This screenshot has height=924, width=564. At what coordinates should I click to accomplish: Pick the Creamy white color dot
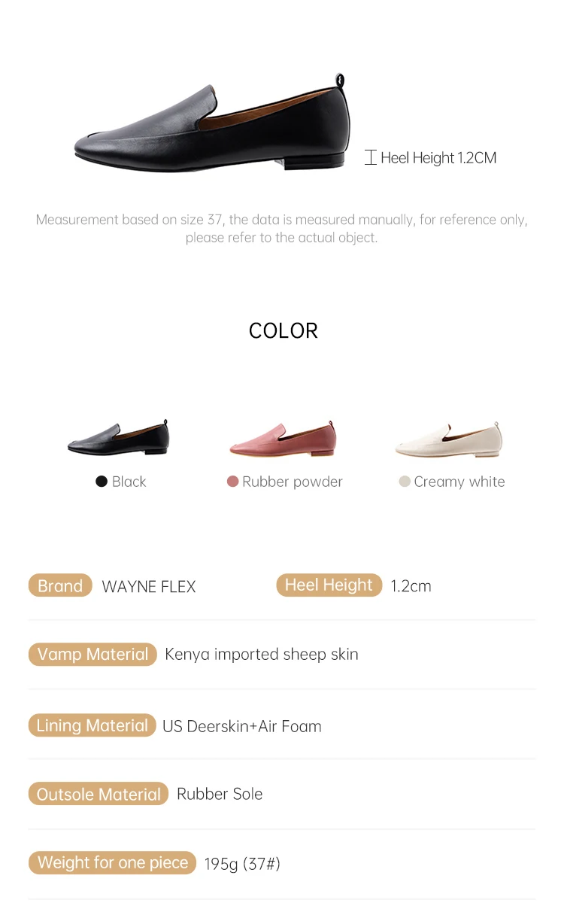405,482
